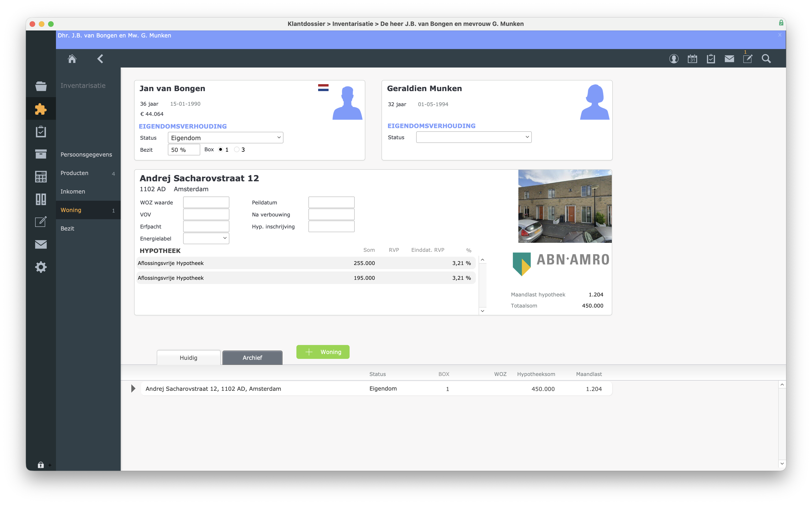This screenshot has height=505, width=812.
Task: Open the archive box icon in sidebar
Action: coord(41,154)
